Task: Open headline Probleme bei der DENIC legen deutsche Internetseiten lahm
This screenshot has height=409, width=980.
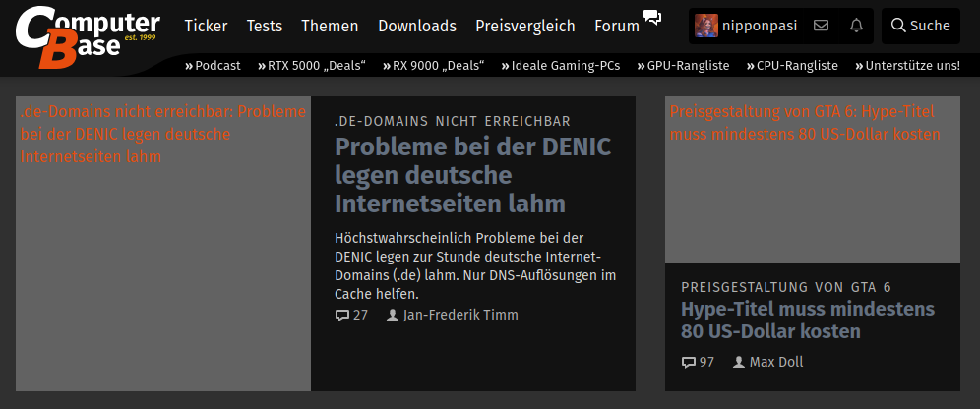Action: (x=473, y=175)
